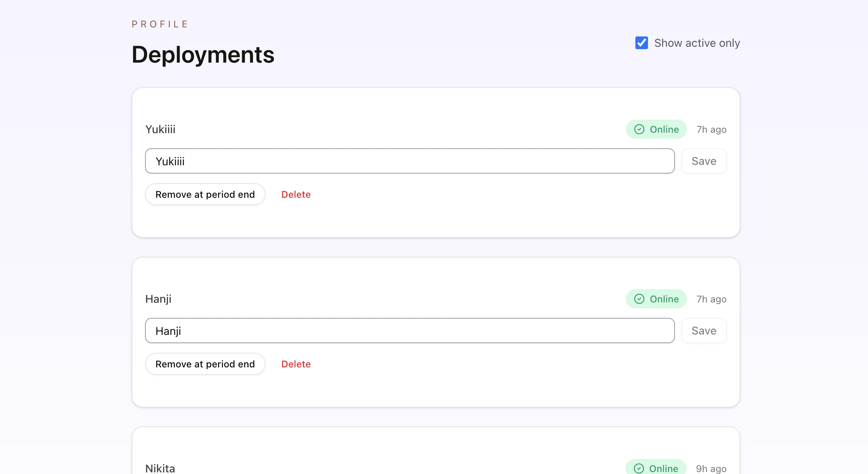Click the Show active only label

pyautogui.click(x=697, y=43)
